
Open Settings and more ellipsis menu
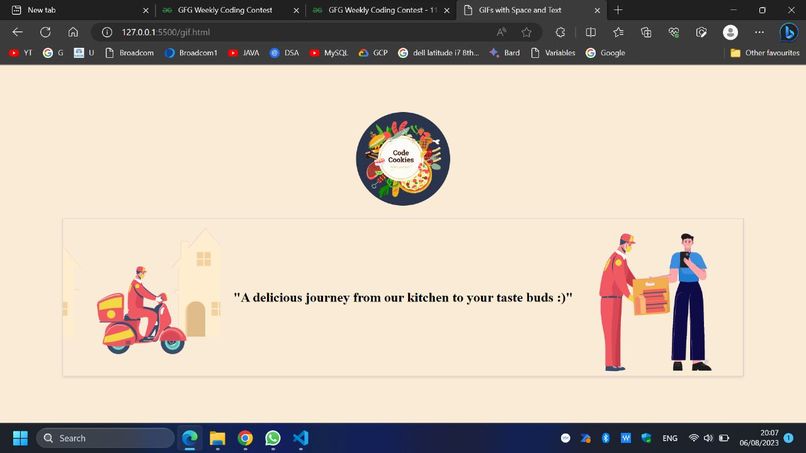pyautogui.click(x=759, y=32)
